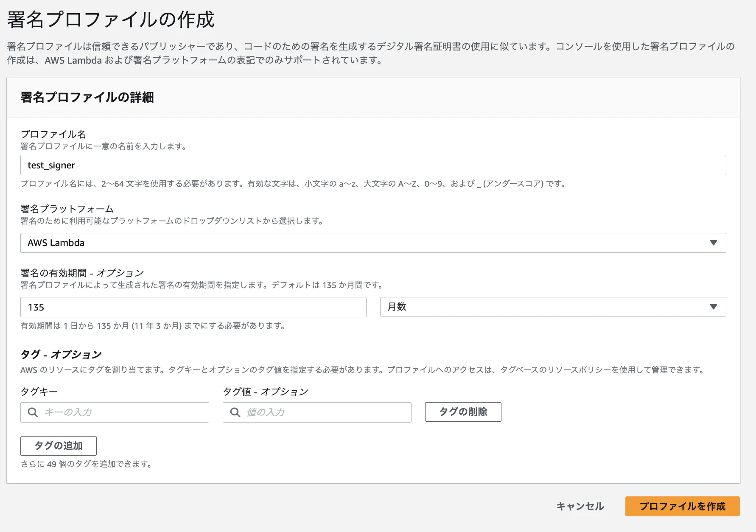Image resolution: width=756 pixels, height=532 pixels.
Task: Click the tag key field キーの入力
Action: tap(115, 412)
